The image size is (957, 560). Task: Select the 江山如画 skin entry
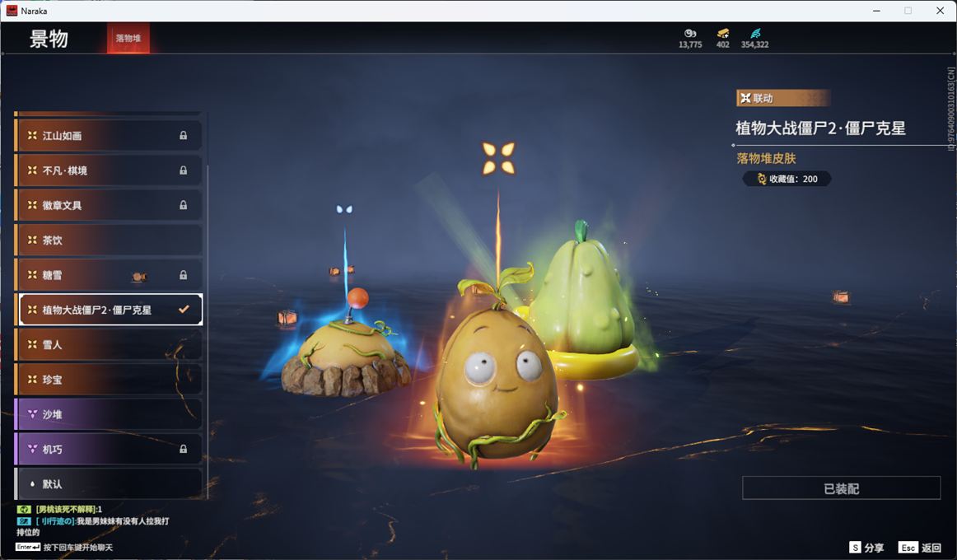point(109,135)
